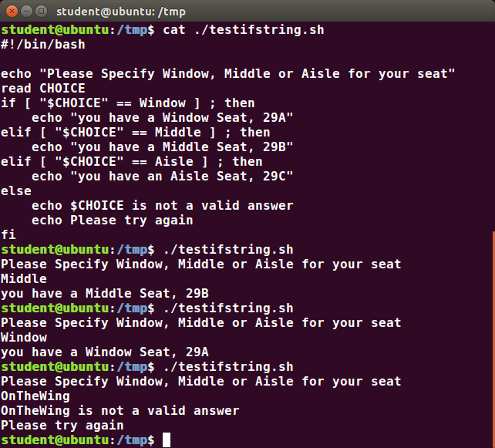Click the closing 'fi' line of the script
This screenshot has height=448, width=495.
8,235
